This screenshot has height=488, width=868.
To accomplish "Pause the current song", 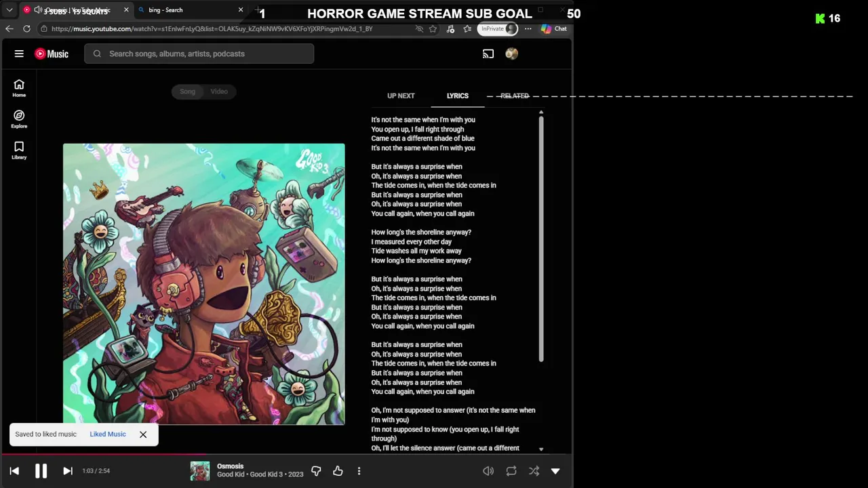I will tap(41, 471).
